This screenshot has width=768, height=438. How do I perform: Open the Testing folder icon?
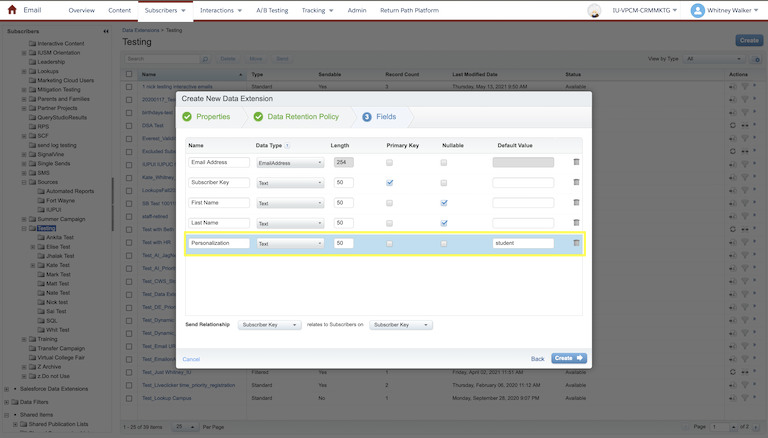32,228
